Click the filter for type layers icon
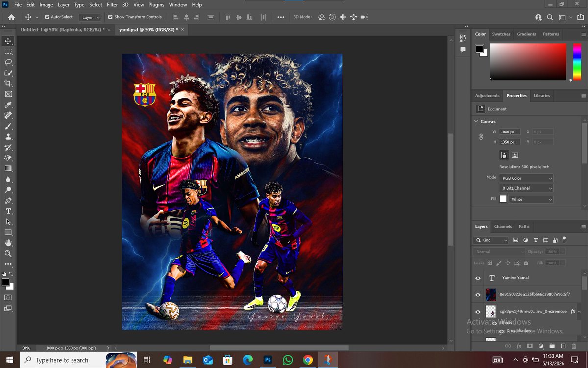This screenshot has width=588, height=368. (x=536, y=240)
